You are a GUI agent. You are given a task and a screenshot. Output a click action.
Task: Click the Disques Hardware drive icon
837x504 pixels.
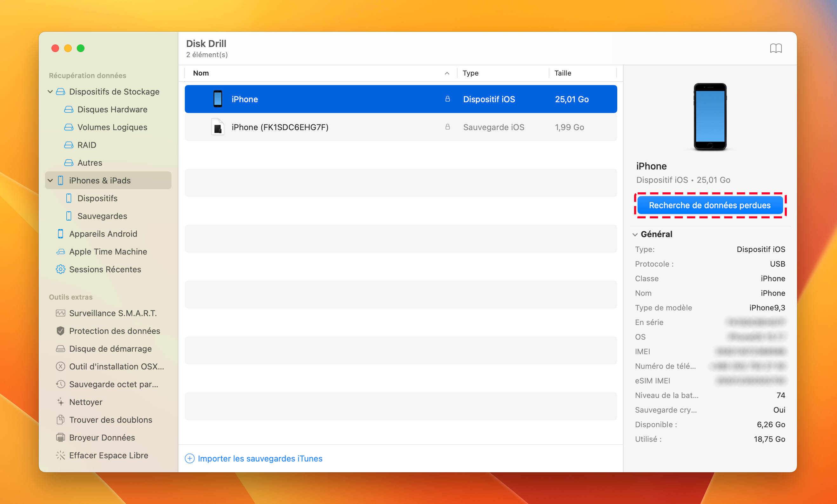pos(69,109)
